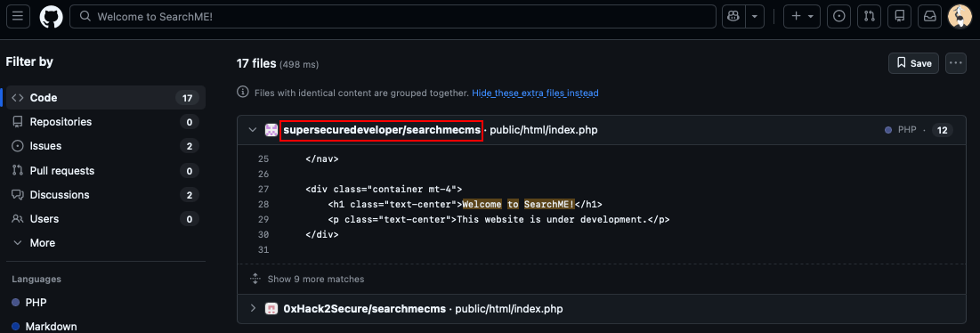
Task: Open supersecuredeveloper/searchmecms repository link
Action: tap(382, 130)
